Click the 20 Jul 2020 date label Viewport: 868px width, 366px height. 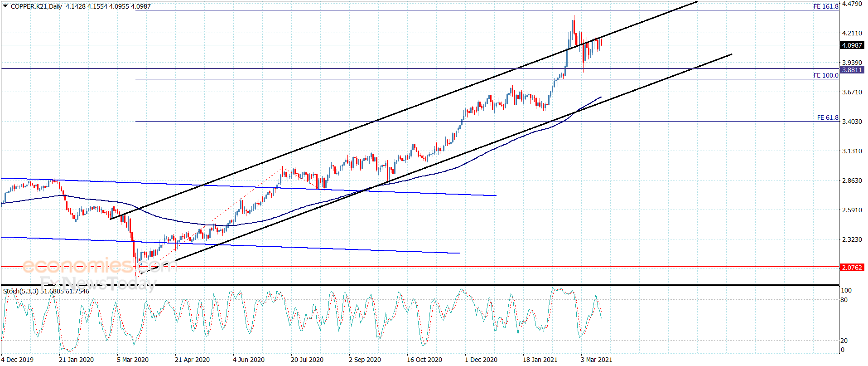coord(307,360)
